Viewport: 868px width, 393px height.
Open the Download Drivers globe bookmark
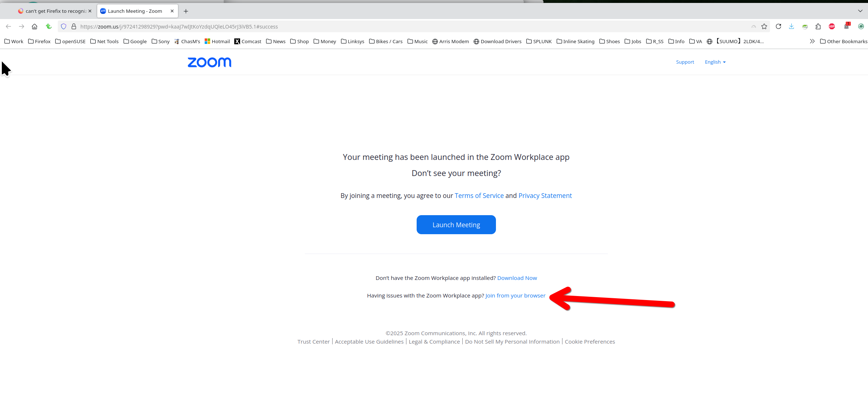coord(497,41)
